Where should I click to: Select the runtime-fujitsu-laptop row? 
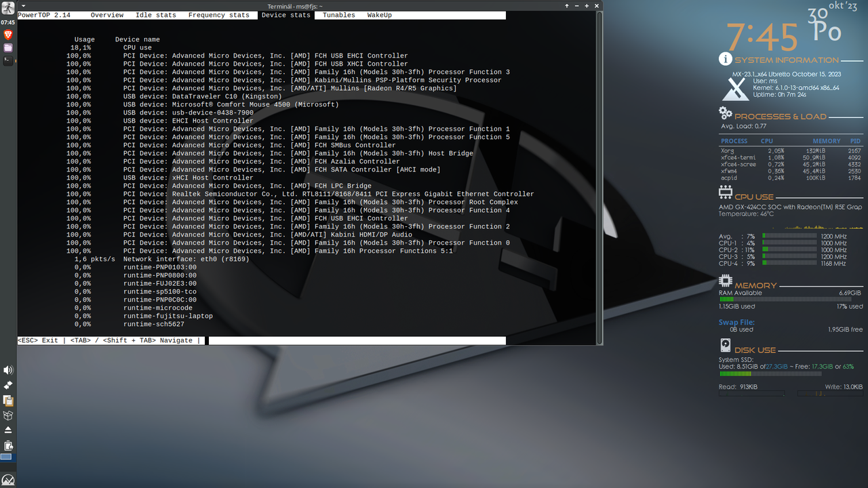click(x=144, y=316)
